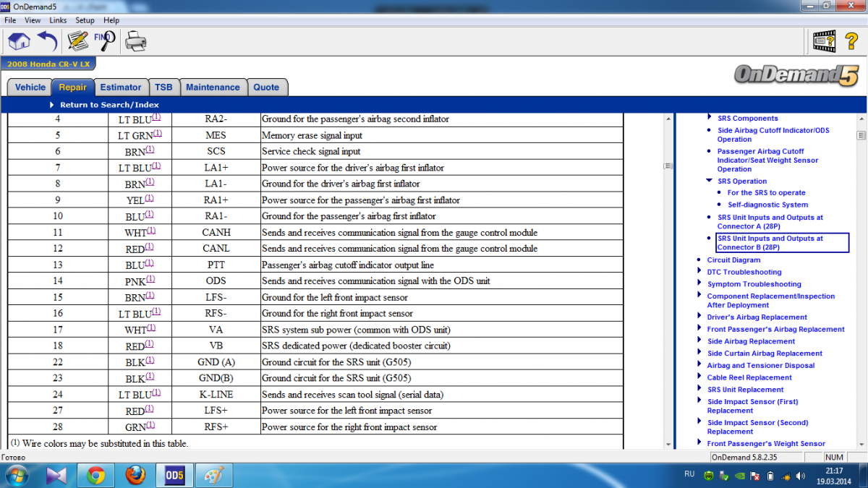Image resolution: width=868 pixels, height=488 pixels.
Task: Expand the DTC Troubleshooting arrow
Action: coord(699,272)
